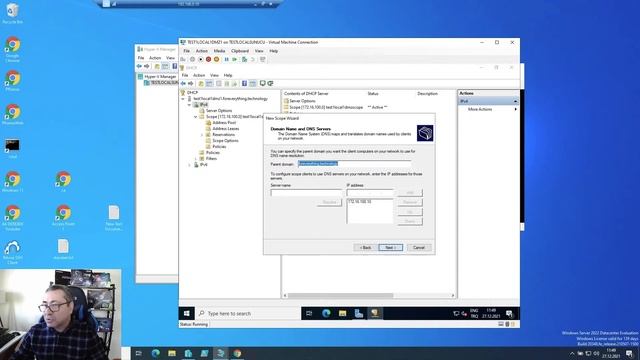Open the DHCP console Help menu

[228, 76]
